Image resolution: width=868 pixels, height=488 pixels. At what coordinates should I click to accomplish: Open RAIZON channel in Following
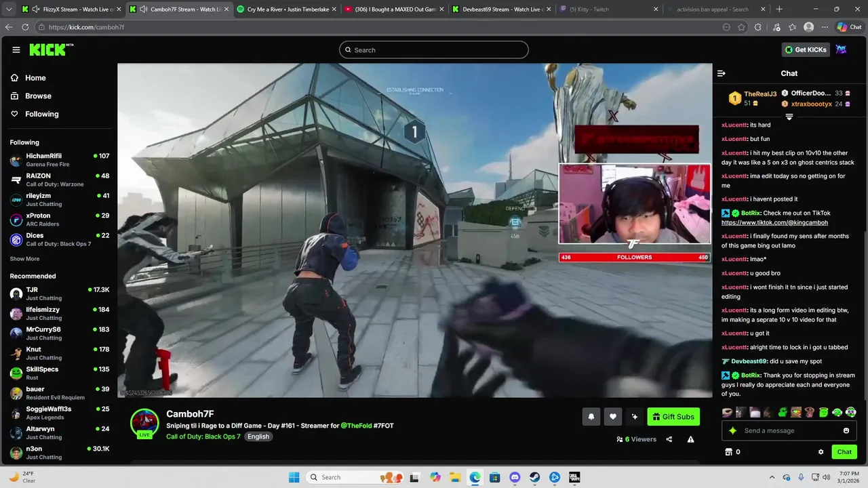[x=60, y=180]
